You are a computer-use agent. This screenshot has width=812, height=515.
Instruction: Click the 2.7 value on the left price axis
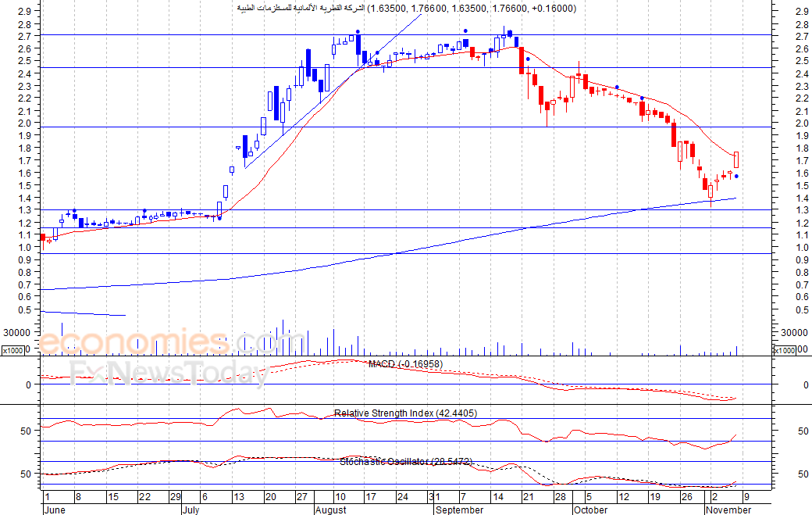pyautogui.click(x=24, y=36)
